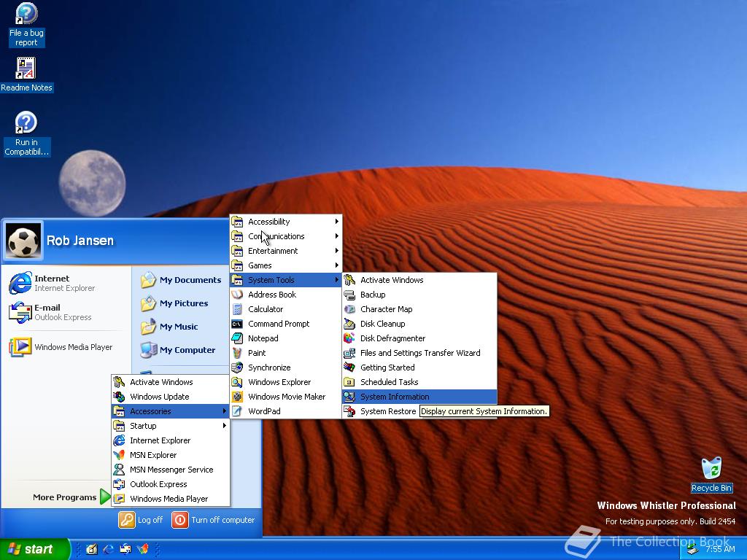Click the Rob Jansen user name
This screenshot has width=747, height=560.
(x=80, y=241)
